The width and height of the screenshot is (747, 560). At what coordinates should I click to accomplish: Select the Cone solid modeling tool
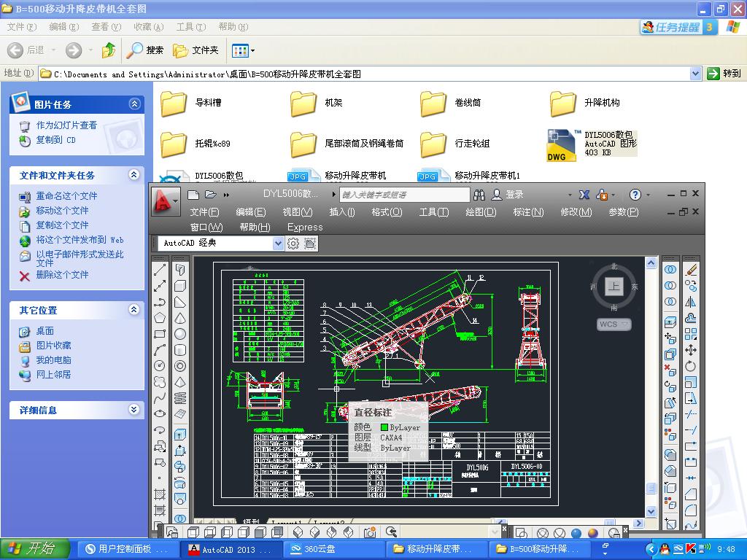[x=180, y=318]
